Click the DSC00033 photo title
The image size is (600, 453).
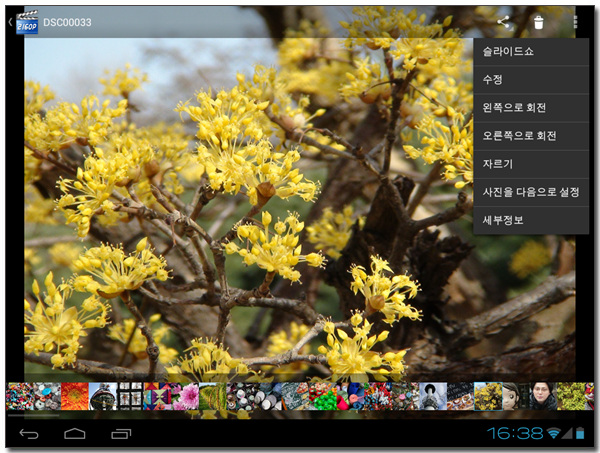(x=67, y=23)
